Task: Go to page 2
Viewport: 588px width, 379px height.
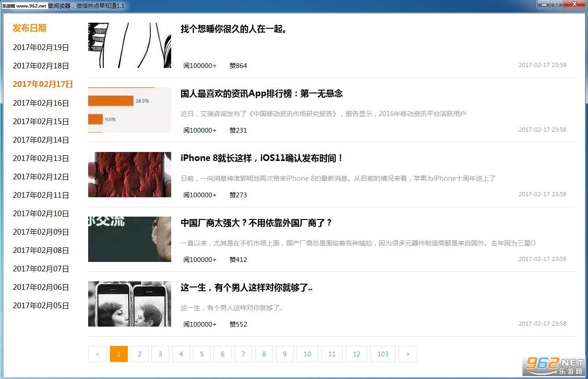Action: [140, 354]
